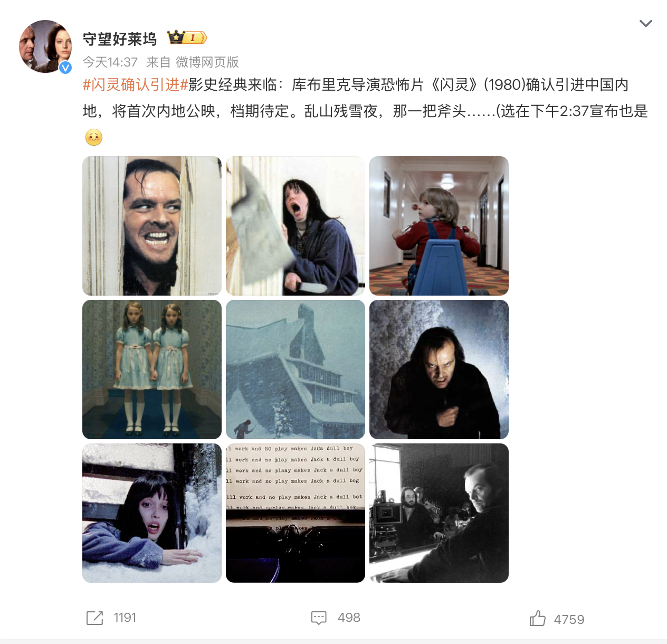Open comments via speech bubble icon
Image resolution: width=667 pixels, height=644 pixels.
319,618
